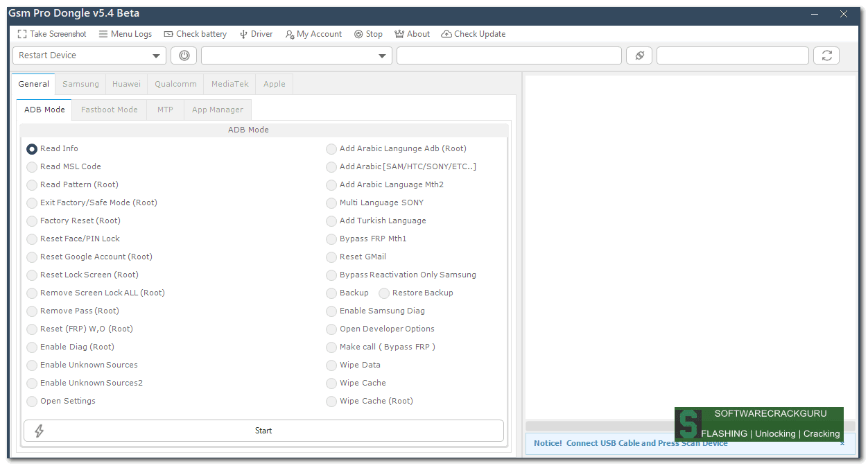Select Reset (FRP) W,O (Root)
868x466 pixels.
80,329
